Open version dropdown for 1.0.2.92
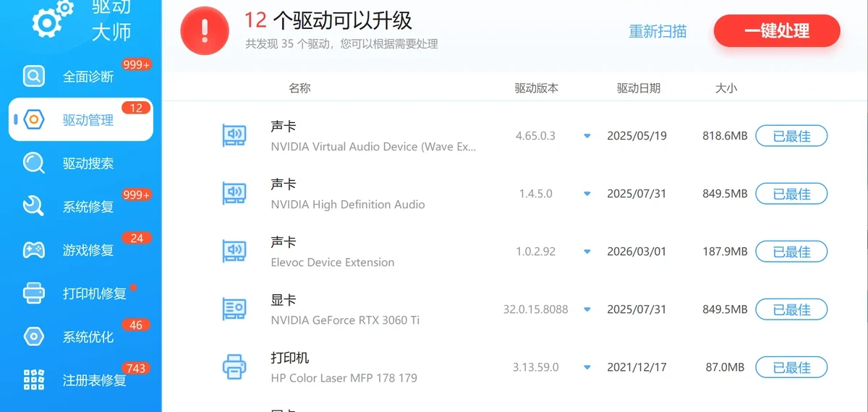 tap(587, 252)
